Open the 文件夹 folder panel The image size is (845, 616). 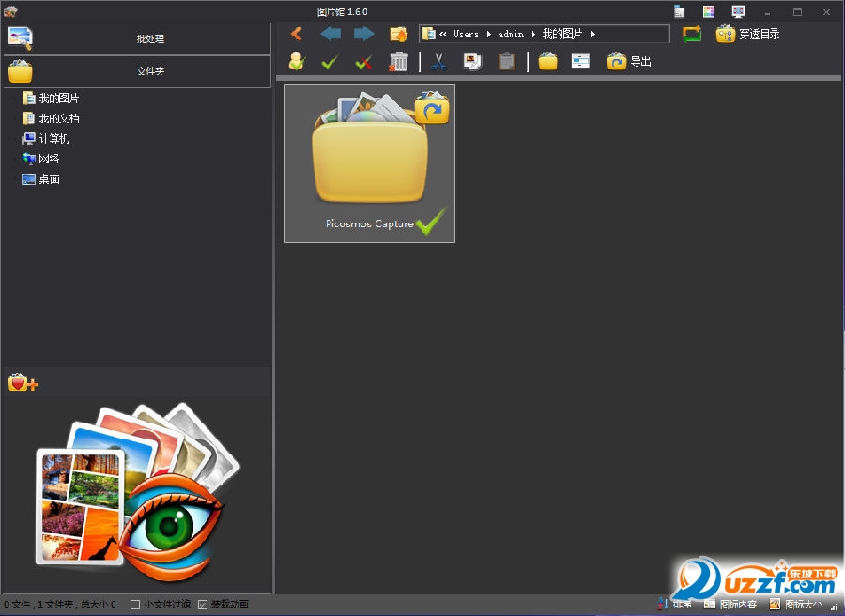(137, 71)
